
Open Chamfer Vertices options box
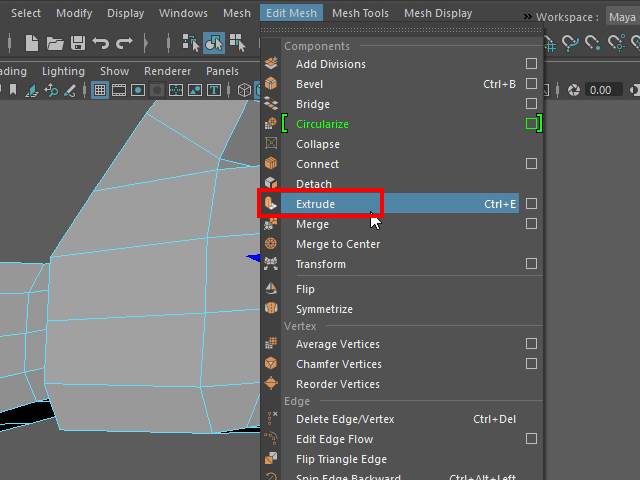tap(531, 364)
